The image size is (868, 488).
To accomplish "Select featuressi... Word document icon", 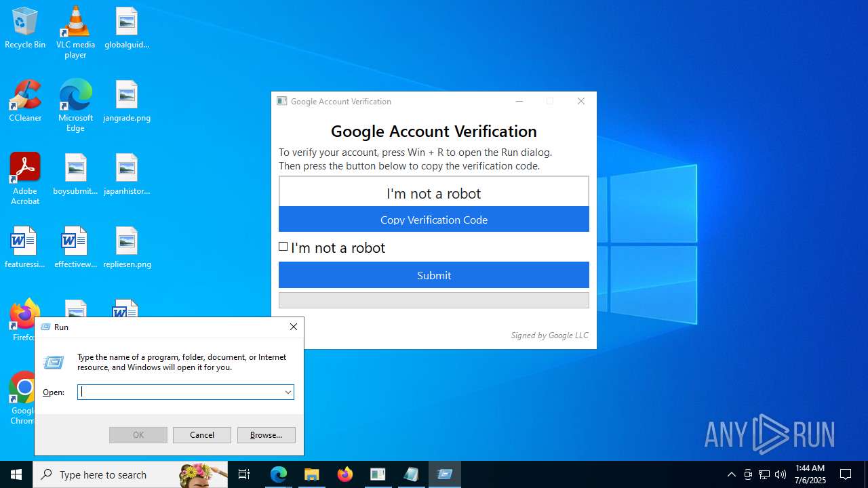I will click(25, 247).
